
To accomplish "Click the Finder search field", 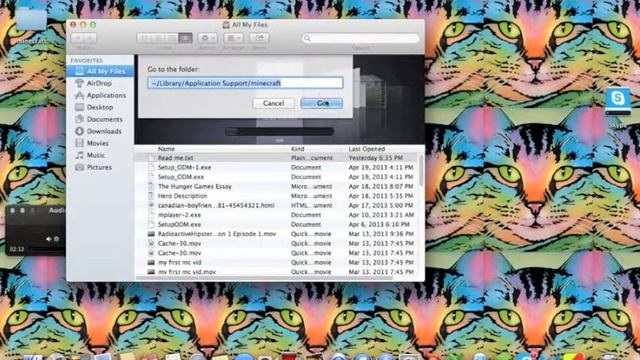I will (x=361, y=38).
